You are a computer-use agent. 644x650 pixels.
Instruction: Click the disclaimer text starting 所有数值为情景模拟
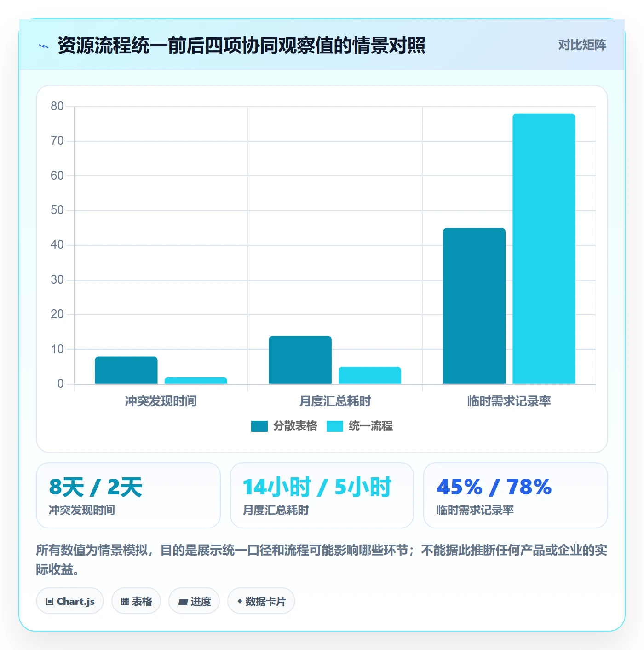coord(322,560)
